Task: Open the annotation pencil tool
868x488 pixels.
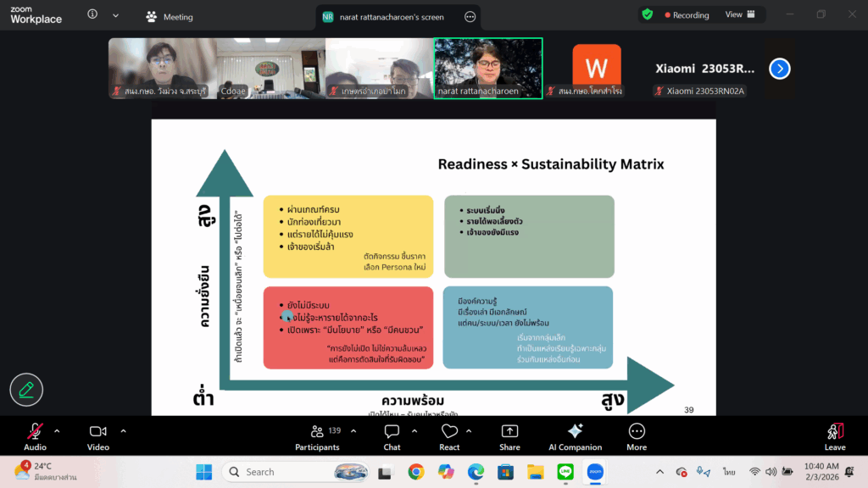Action: [26, 389]
